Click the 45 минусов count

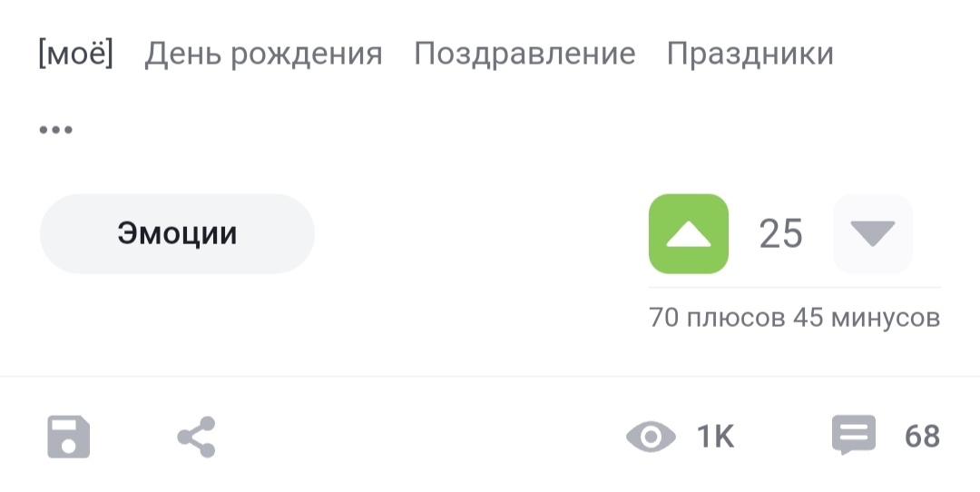(867, 318)
